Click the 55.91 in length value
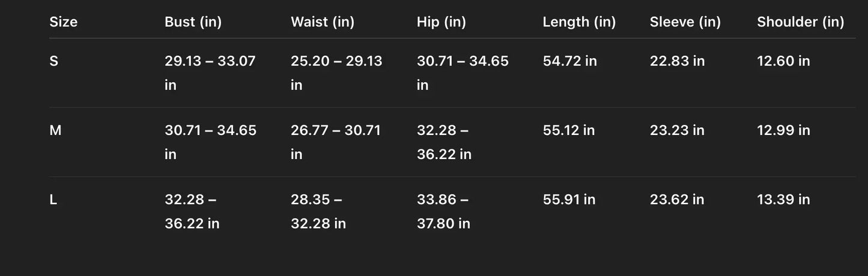 (x=569, y=200)
